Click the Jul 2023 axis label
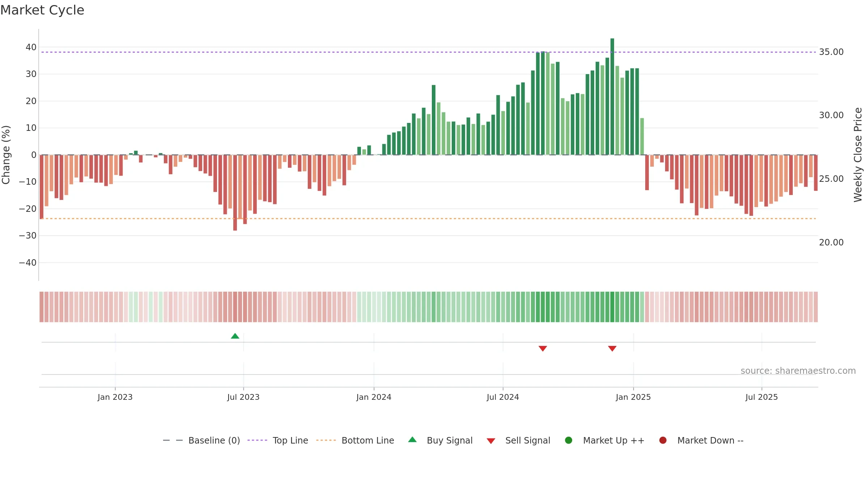The image size is (868, 488). coord(243,397)
